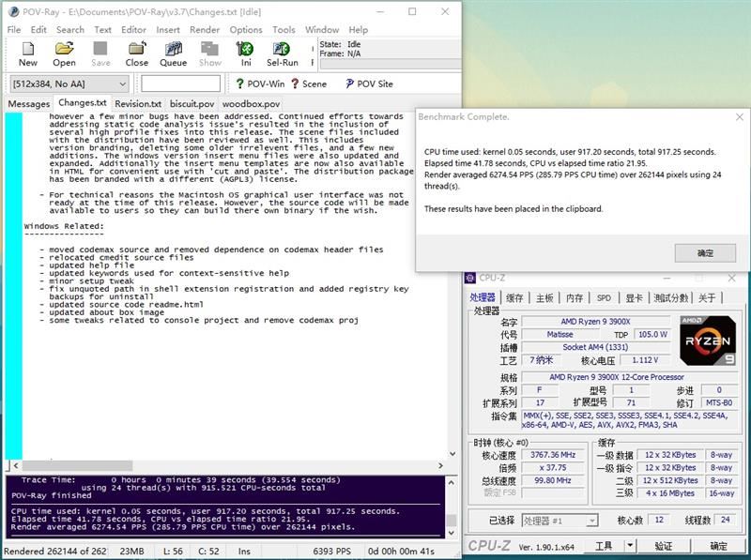Screen dimensions: 751x560
Task: Open the Search menu
Action: tap(69, 30)
